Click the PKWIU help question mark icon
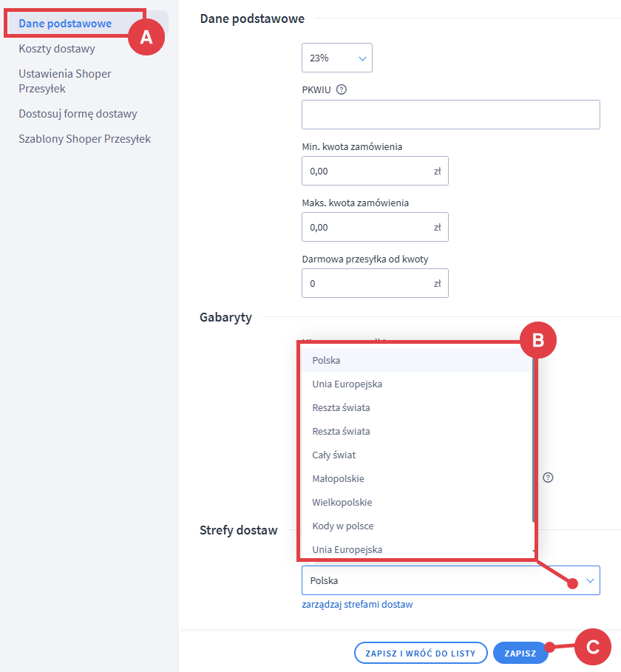The height and width of the screenshot is (672, 621). 342,90
